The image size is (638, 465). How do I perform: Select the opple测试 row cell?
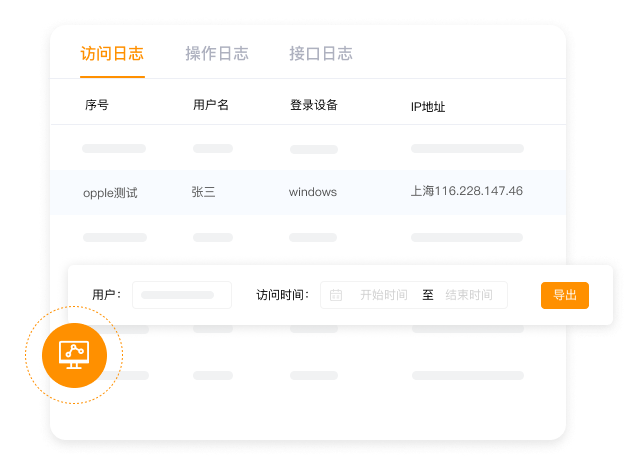[x=110, y=192]
